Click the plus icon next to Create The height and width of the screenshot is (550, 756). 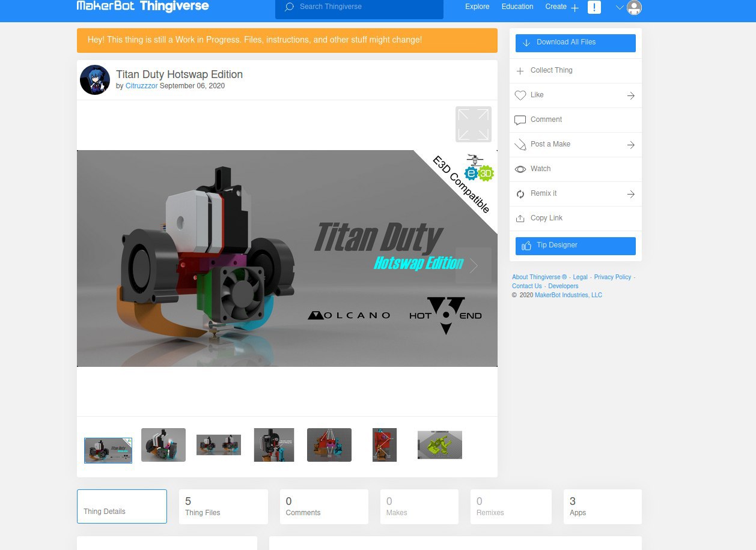575,8
